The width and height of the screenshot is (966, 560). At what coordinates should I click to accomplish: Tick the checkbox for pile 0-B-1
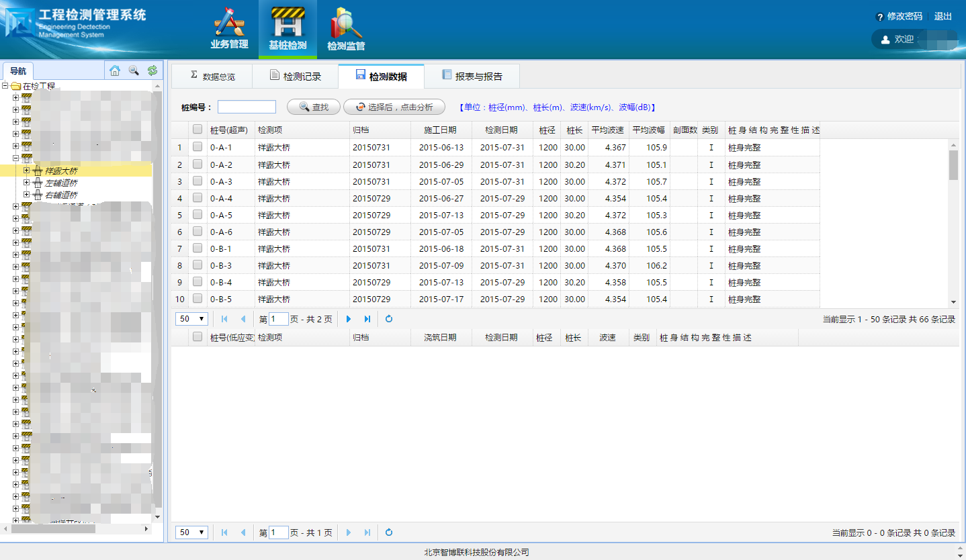[197, 248]
